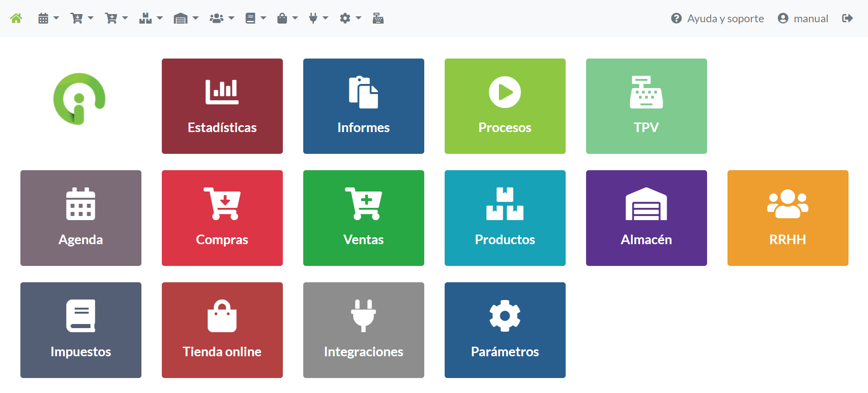Expand the HR people dropdown arrow
868x393 pixels.
pyautogui.click(x=231, y=18)
